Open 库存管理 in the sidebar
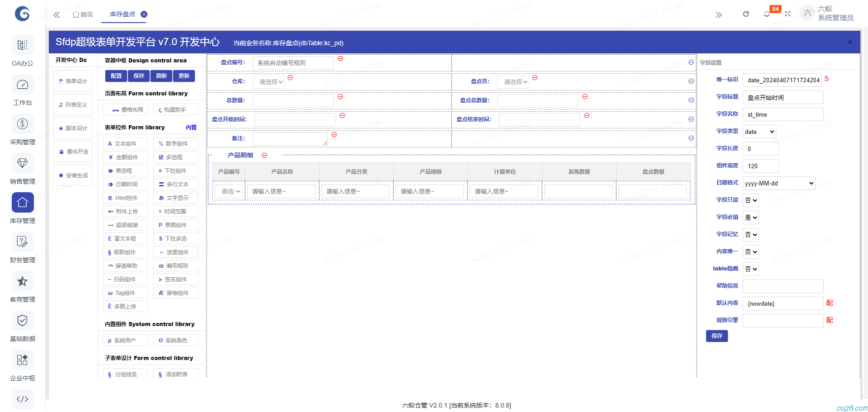 (x=23, y=208)
